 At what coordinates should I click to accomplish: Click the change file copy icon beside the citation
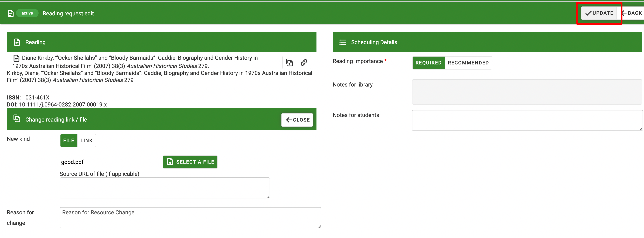click(x=289, y=63)
